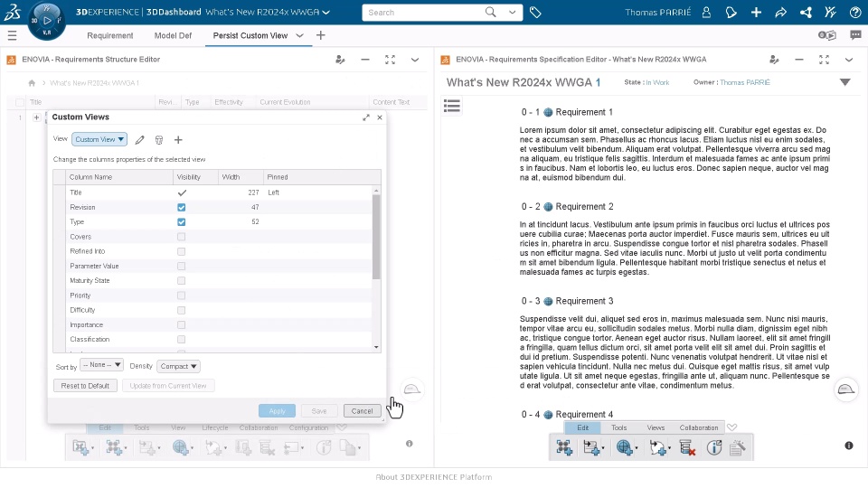Image resolution: width=868 pixels, height=488 pixels.
Task: Click About 3DEXPERIENCE Platform link
Action: pos(434,477)
